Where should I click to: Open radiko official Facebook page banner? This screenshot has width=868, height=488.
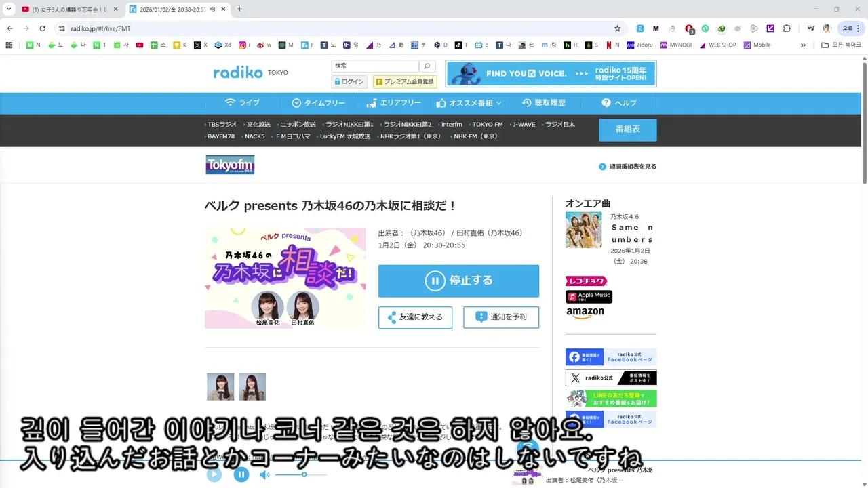(611, 357)
